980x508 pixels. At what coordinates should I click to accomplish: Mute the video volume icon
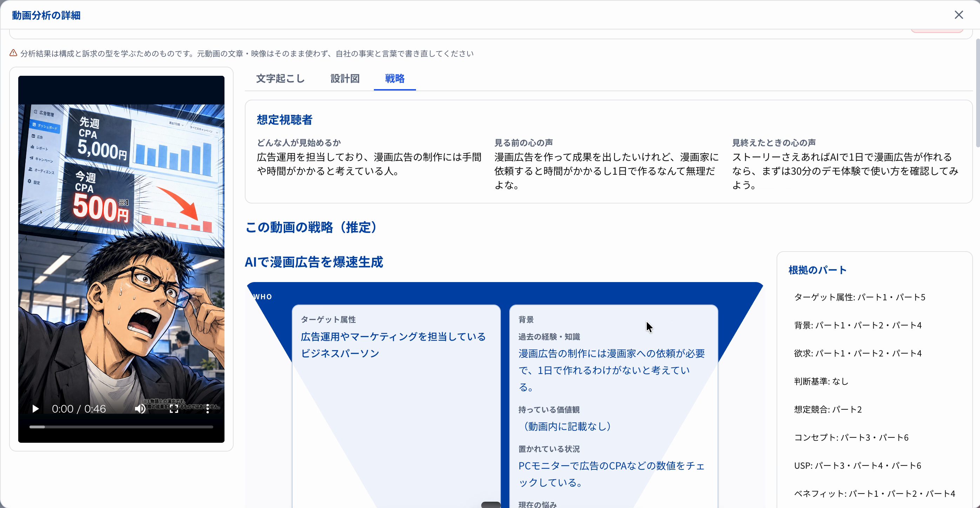click(140, 409)
